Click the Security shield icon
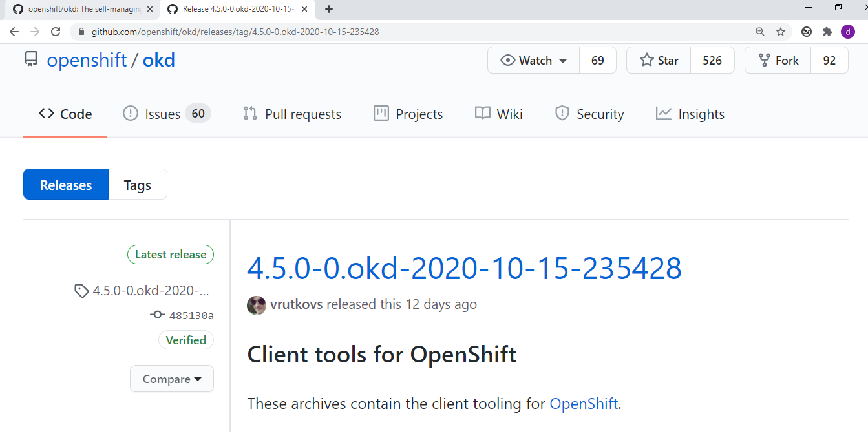 point(562,114)
